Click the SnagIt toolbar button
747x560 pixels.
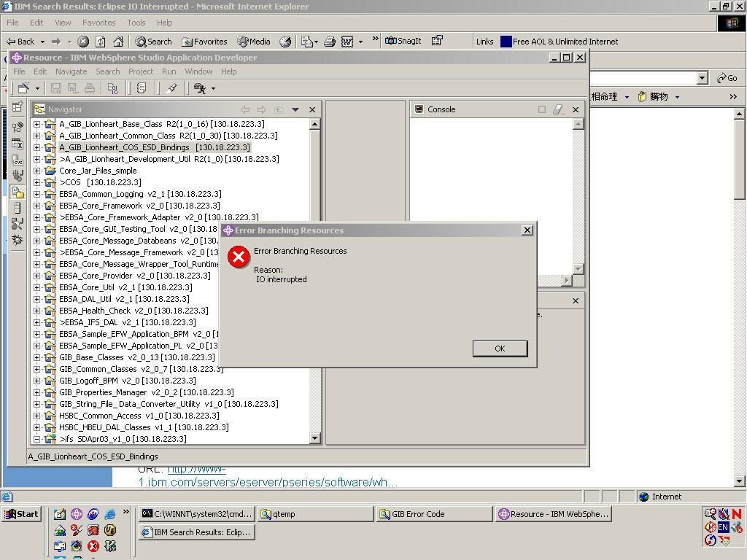(x=403, y=41)
